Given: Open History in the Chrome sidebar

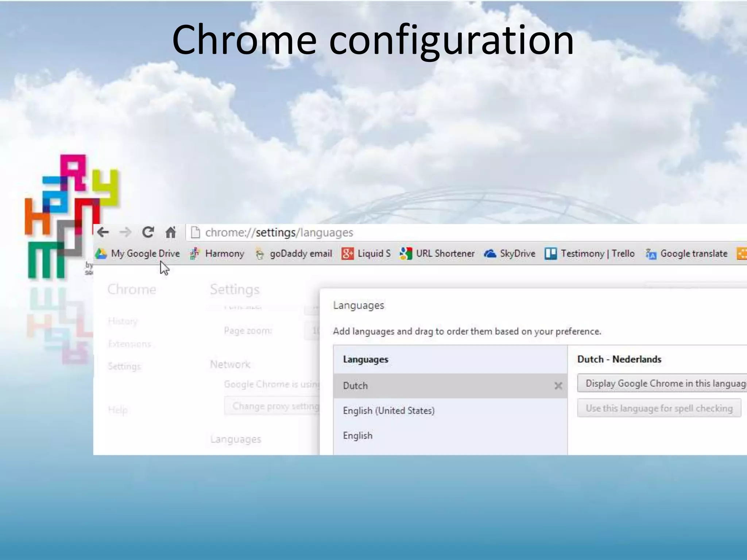Looking at the screenshot, I should click(x=123, y=321).
